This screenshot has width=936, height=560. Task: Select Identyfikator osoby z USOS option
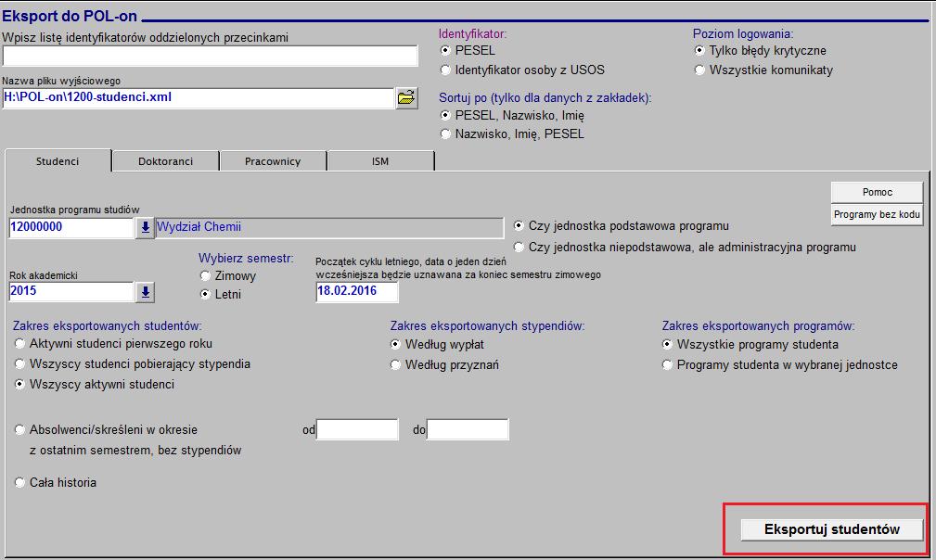point(445,70)
